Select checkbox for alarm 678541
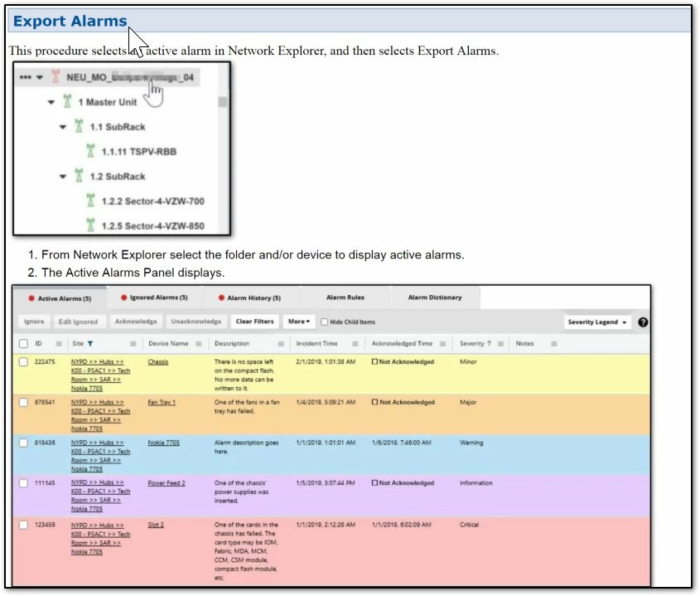The image size is (700, 596). (x=24, y=403)
